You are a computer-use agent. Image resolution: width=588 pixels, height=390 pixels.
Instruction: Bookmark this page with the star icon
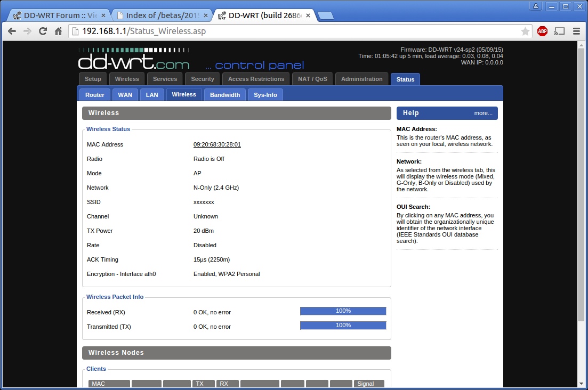526,31
